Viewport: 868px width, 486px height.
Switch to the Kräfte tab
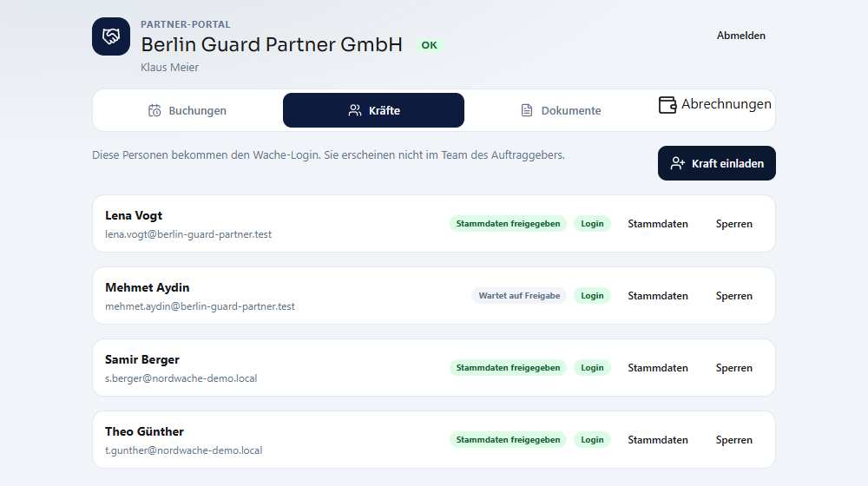[373, 110]
